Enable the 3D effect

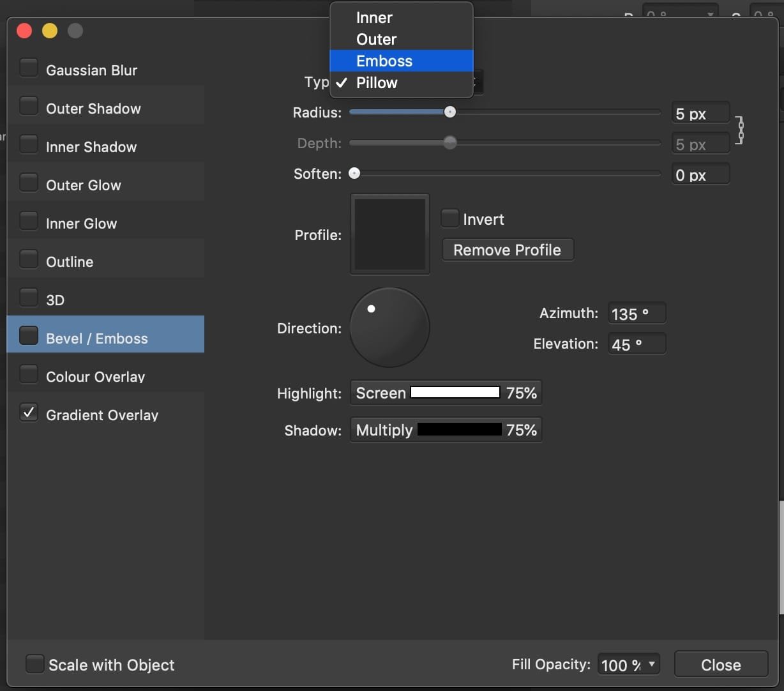coord(29,296)
